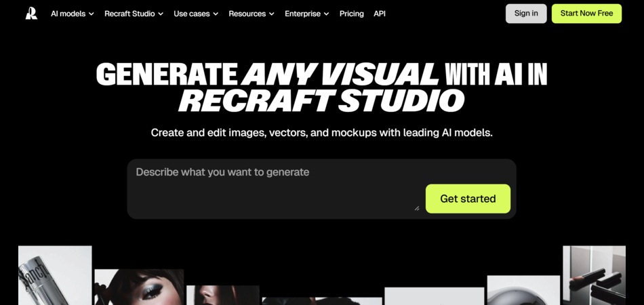The height and width of the screenshot is (305, 644).
Task: Click the Start Now Free button
Action: point(586,14)
